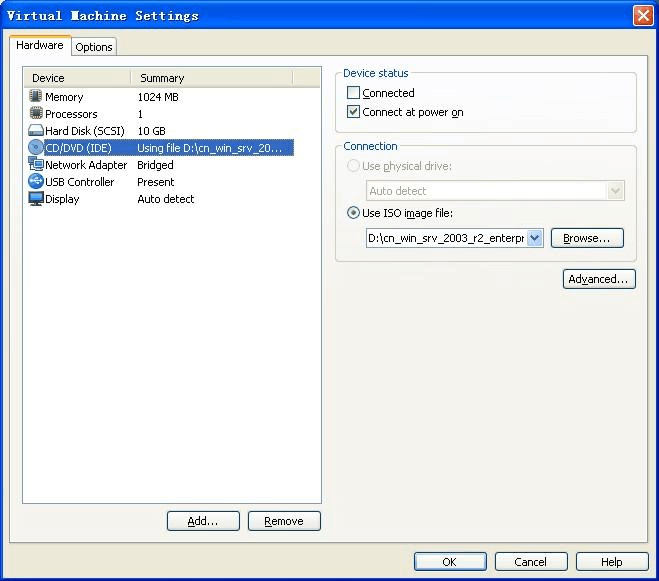
Task: Click the CD/DVD (IDE) disc icon
Action: pos(36,148)
